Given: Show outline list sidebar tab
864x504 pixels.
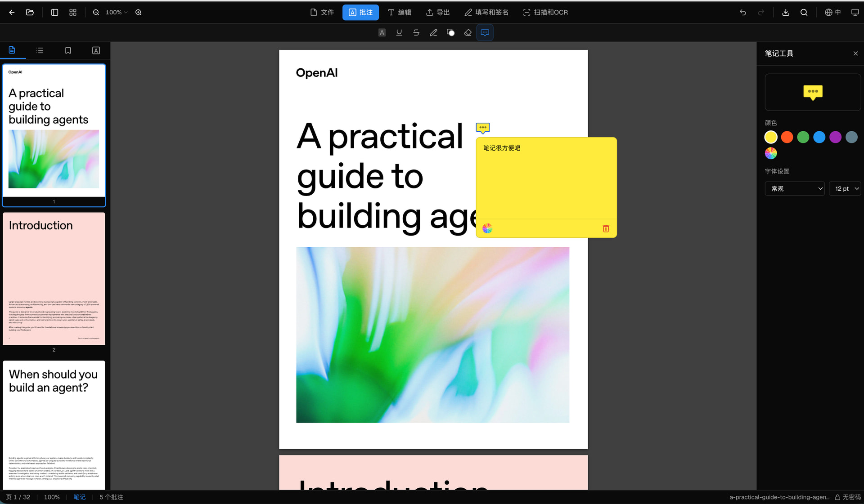Looking at the screenshot, I should tap(40, 50).
